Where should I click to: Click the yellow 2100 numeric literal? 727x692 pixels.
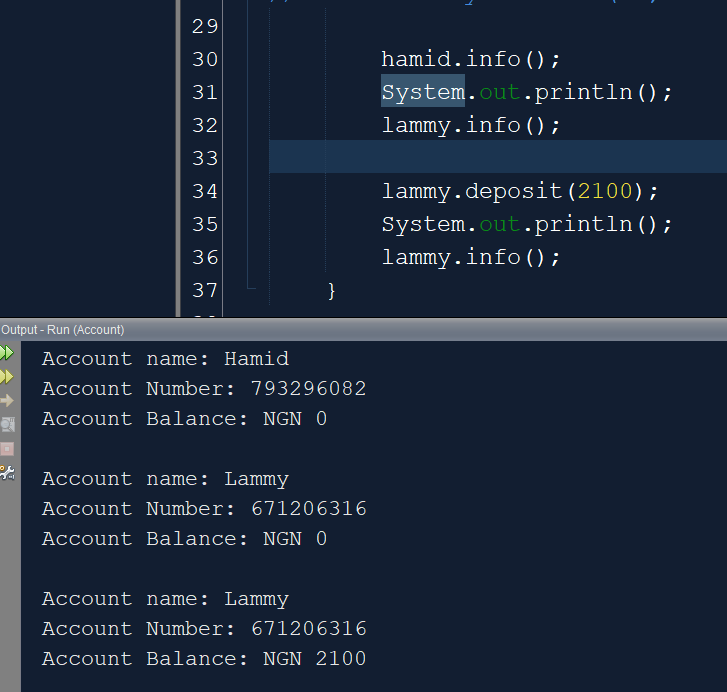(605, 191)
